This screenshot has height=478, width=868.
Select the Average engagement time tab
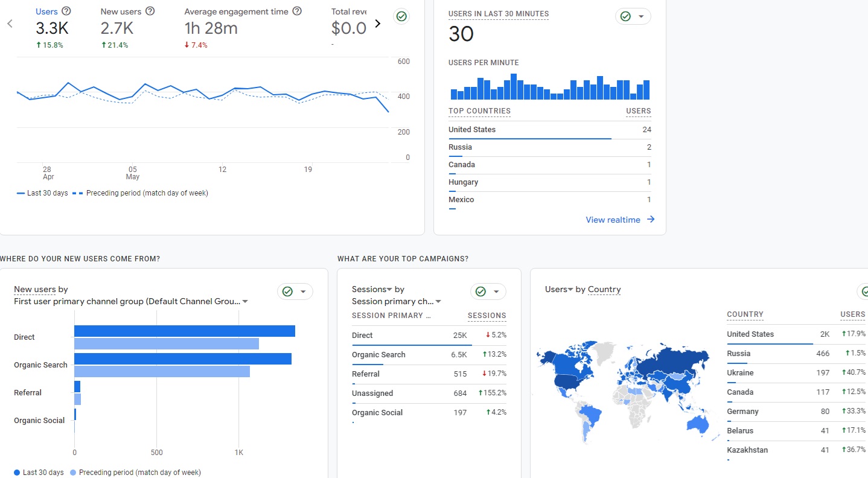(243, 27)
